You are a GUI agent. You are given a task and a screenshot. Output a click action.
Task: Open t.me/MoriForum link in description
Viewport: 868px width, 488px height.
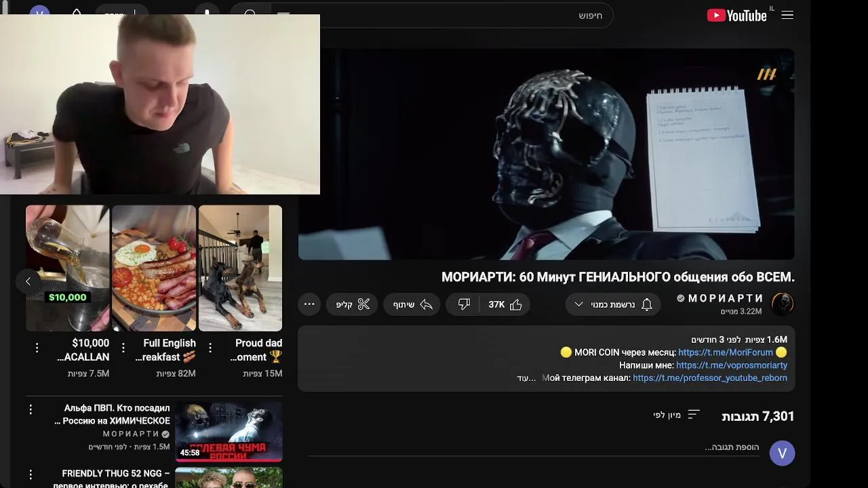[x=726, y=352]
